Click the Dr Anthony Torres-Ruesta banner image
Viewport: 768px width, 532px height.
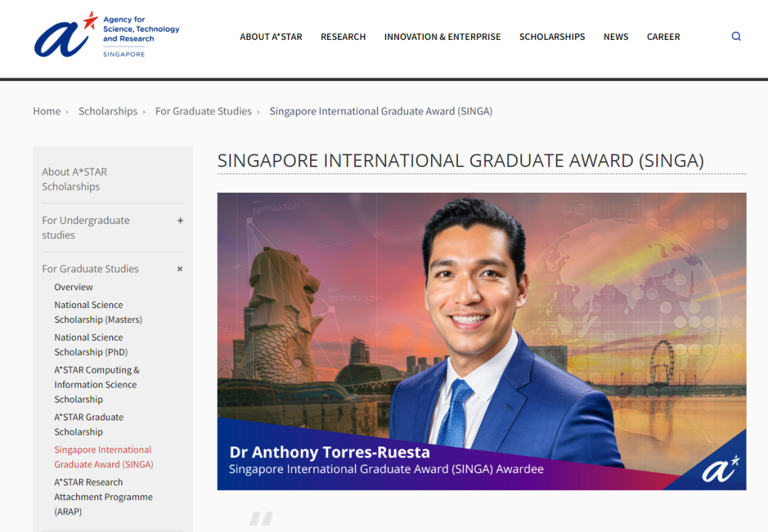pyautogui.click(x=481, y=341)
